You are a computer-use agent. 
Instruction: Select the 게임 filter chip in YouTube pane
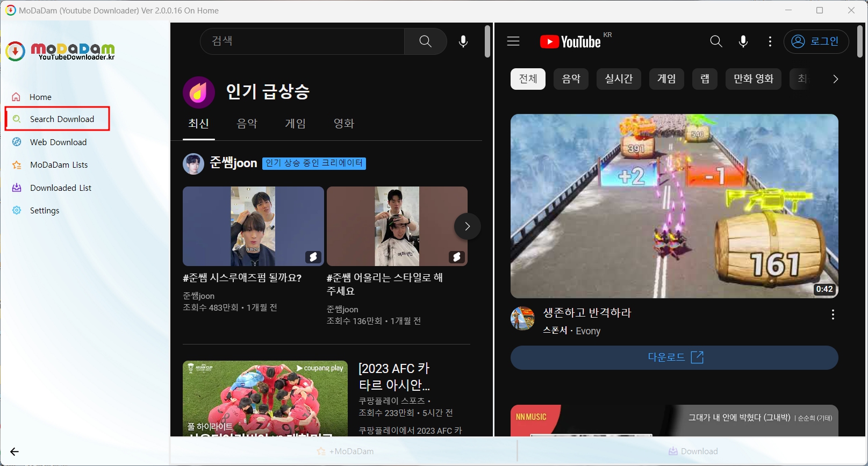point(666,79)
